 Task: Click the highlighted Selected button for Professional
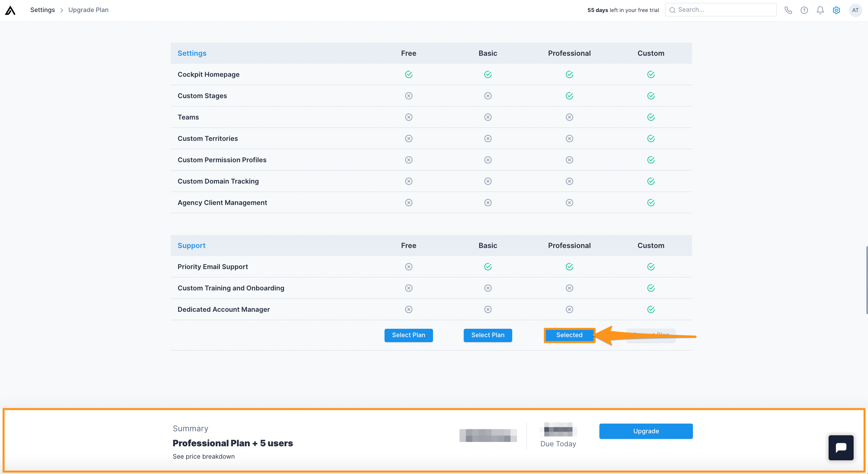click(x=569, y=335)
